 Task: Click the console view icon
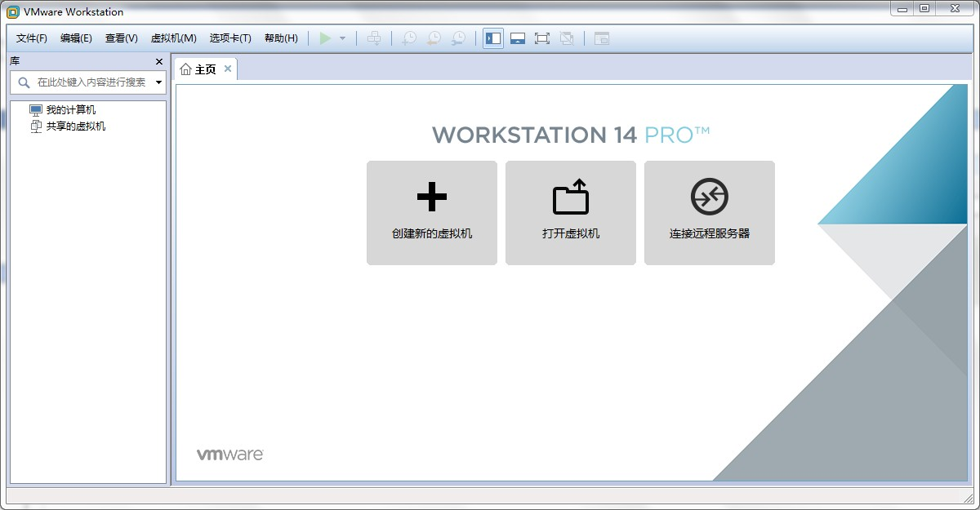click(602, 38)
